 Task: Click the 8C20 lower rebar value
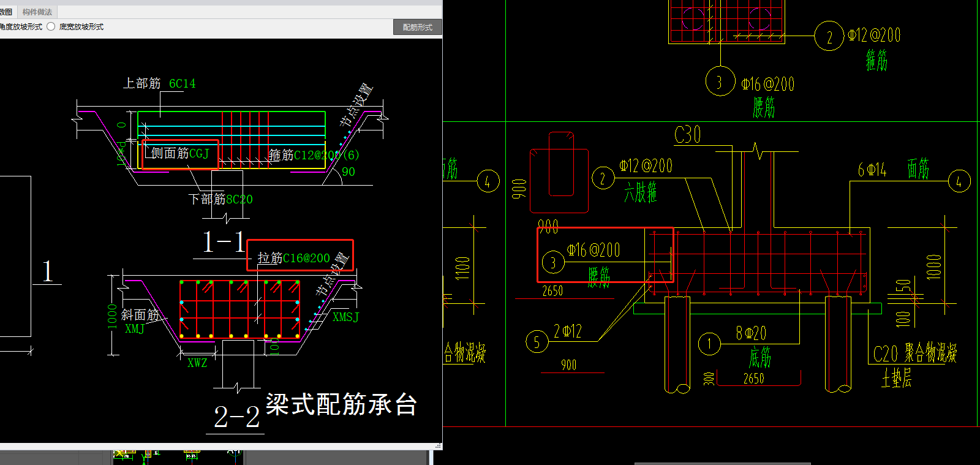239,199
